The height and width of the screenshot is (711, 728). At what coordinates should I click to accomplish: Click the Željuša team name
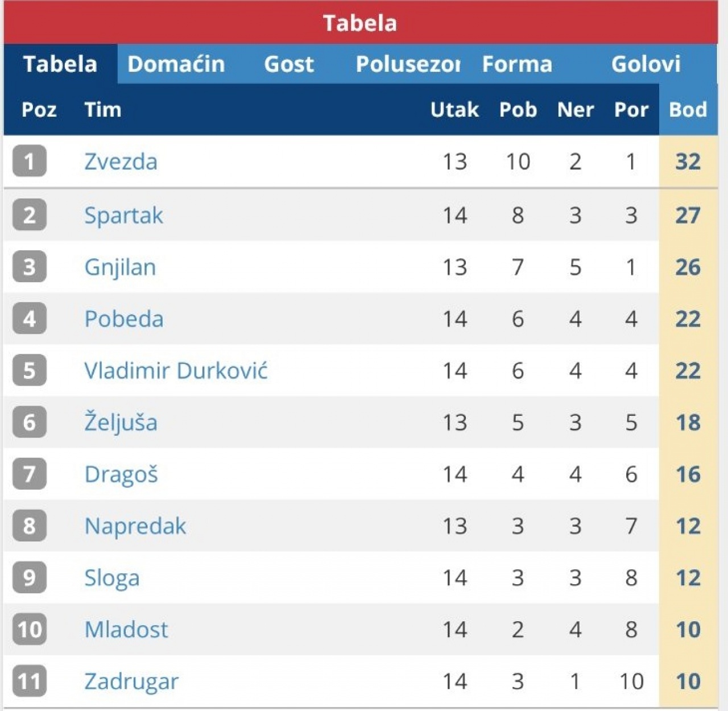click(121, 423)
